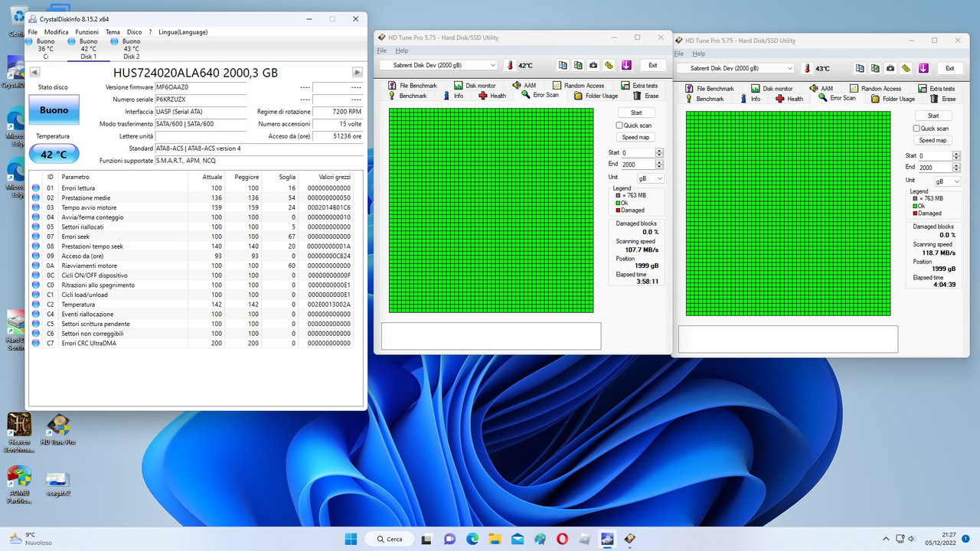This screenshot has height=551, width=980.
Task: Click Speed map button in 42°C HD Tune window
Action: (636, 138)
